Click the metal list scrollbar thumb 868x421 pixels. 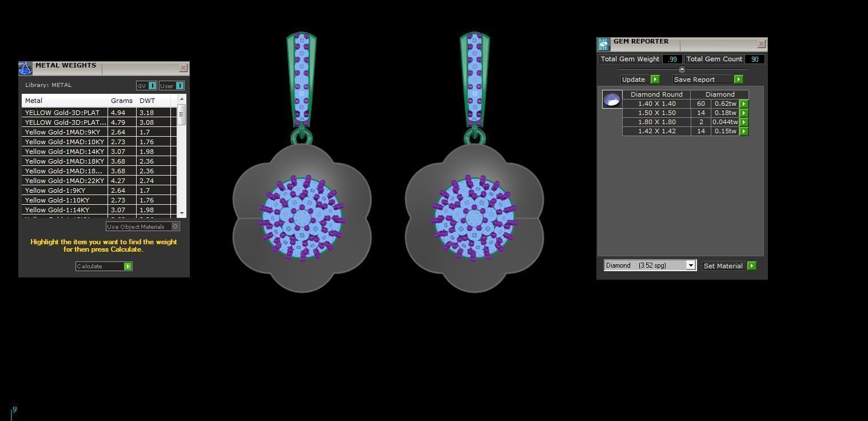tap(182, 114)
